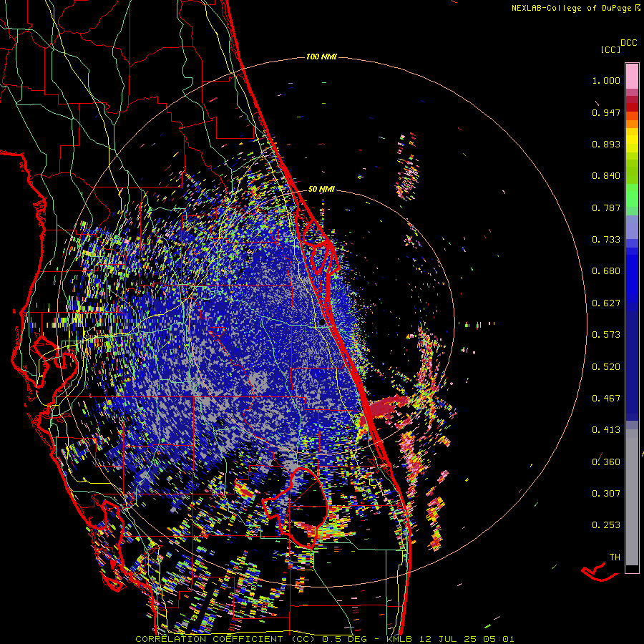Screen dimensions: 644x644
Task: Click the 0.733 scale value
Action: [x=606, y=240]
